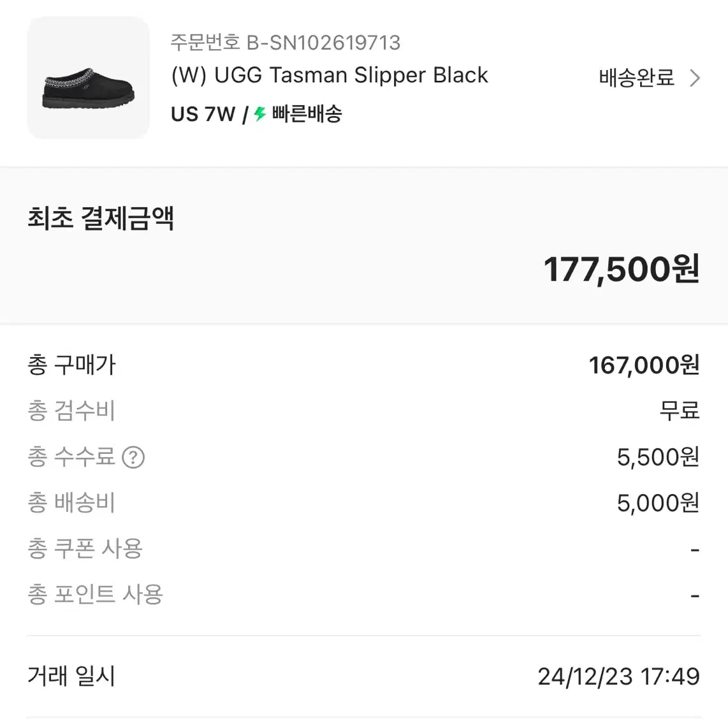The width and height of the screenshot is (728, 728).
Task: Click the 총 구매가 row label
Action: click(71, 365)
